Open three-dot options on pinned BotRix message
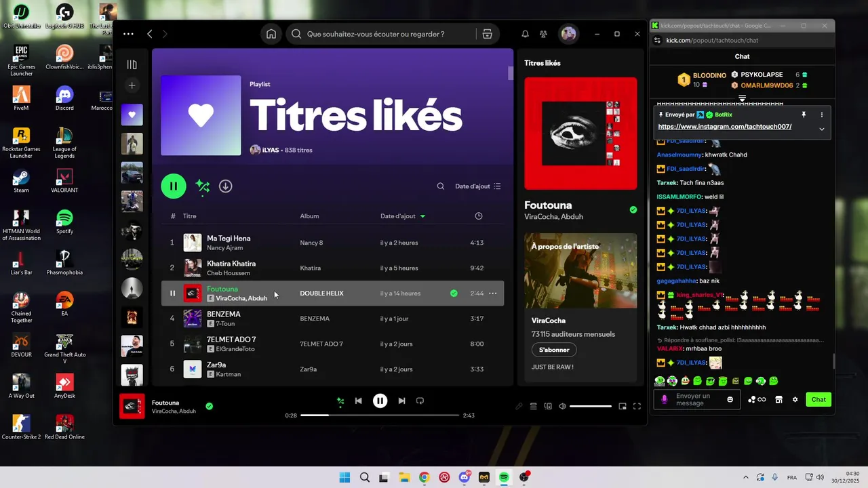This screenshot has width=868, height=488. point(822,115)
